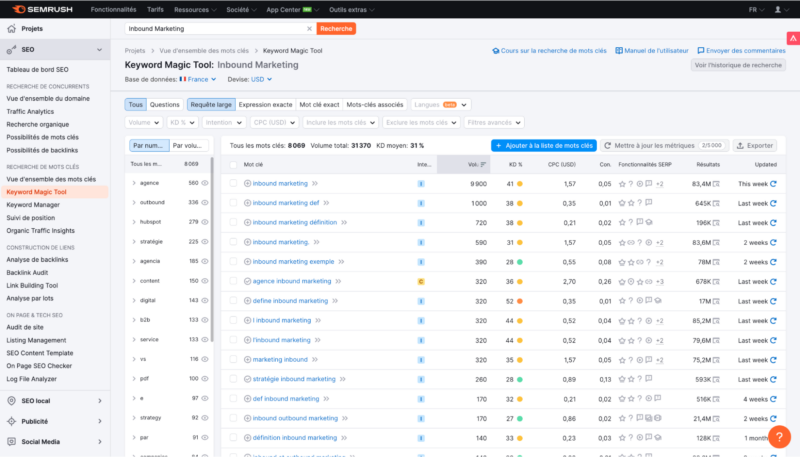Tick the select-all checkbox in table header

point(233,165)
